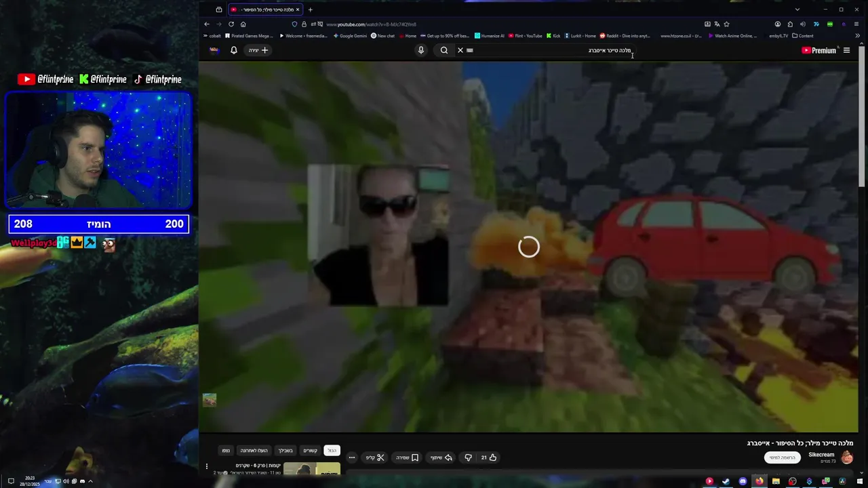
Task: Open the Kick bookmark
Action: [553, 36]
